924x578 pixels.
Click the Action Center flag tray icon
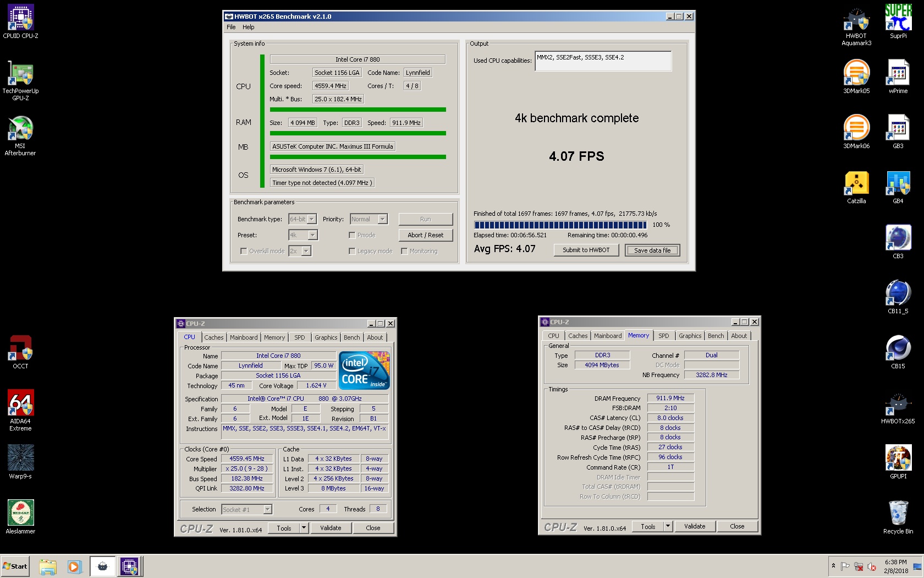[x=845, y=566]
